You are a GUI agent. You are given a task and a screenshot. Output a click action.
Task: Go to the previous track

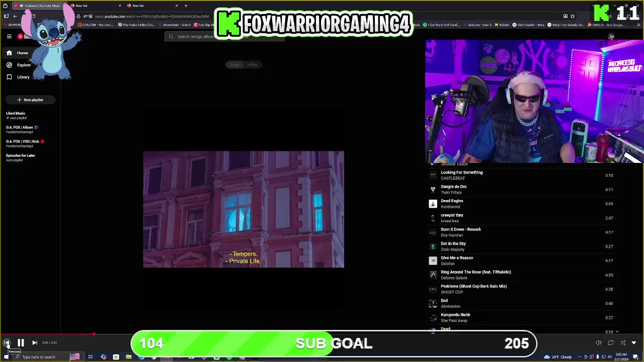[7, 343]
